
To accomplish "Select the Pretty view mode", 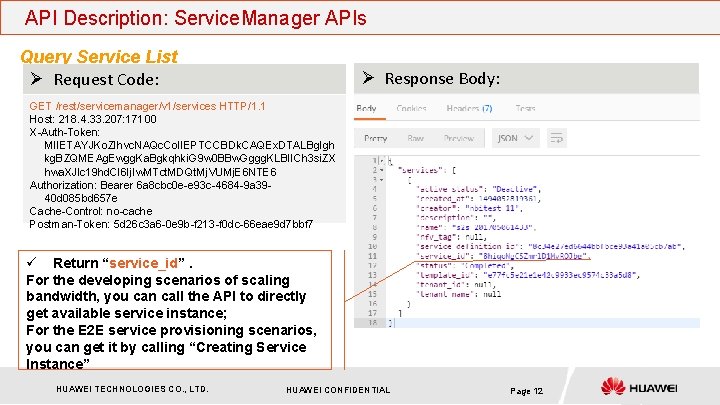I will tap(376, 138).
